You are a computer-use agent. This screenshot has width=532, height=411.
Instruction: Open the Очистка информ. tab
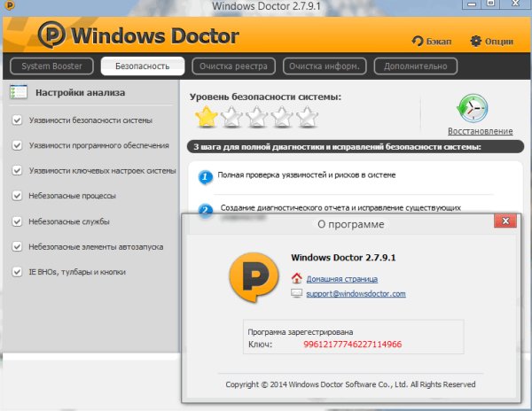pos(325,66)
